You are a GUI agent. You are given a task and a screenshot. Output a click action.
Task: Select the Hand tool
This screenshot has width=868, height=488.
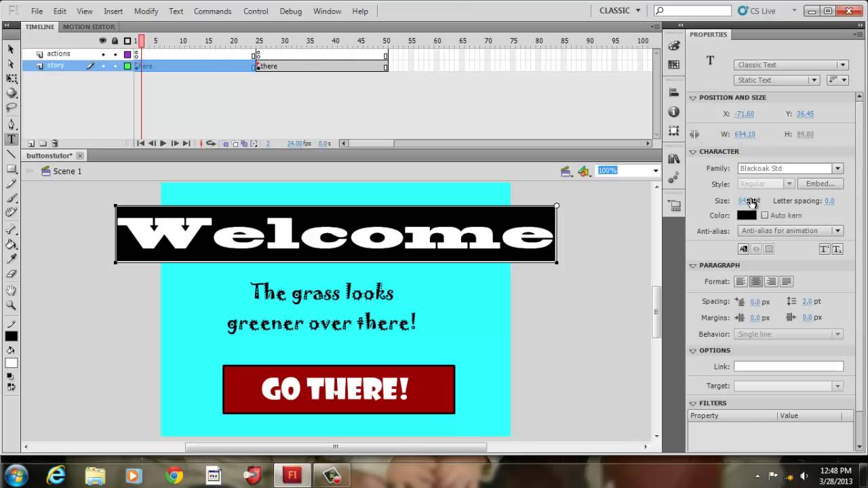point(11,291)
